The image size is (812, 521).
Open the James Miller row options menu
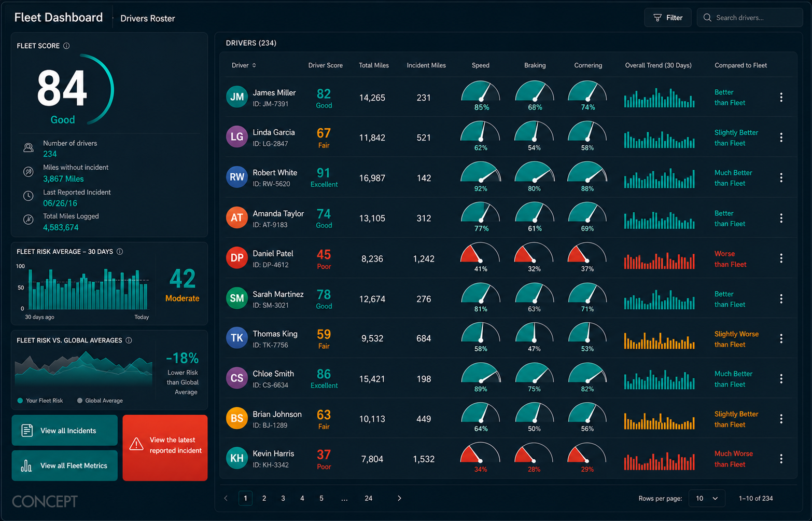click(781, 97)
